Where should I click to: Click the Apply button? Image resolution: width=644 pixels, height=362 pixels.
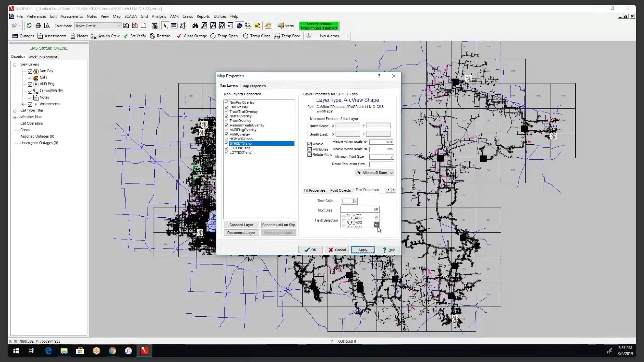(x=362, y=250)
